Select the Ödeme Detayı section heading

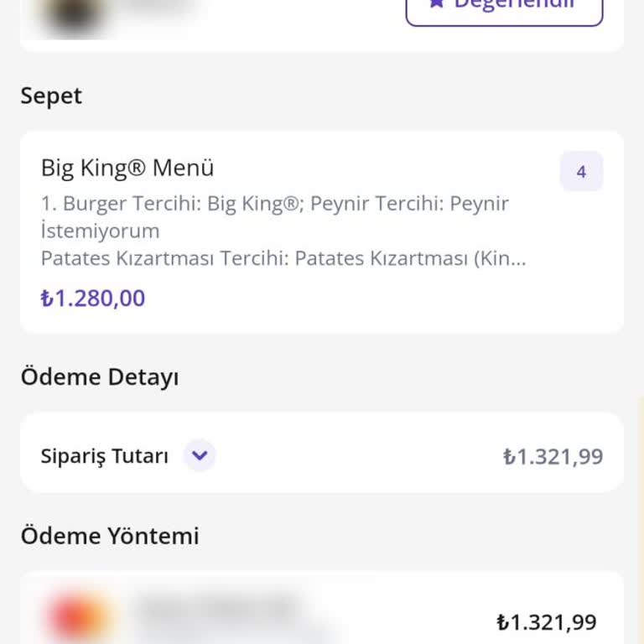(100, 377)
